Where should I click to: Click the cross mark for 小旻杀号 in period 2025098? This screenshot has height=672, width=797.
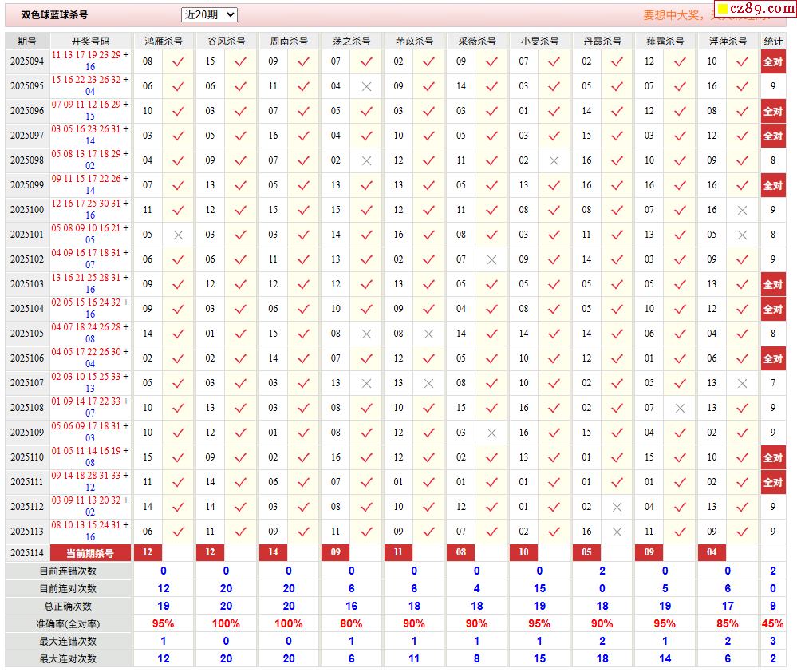coord(554,160)
